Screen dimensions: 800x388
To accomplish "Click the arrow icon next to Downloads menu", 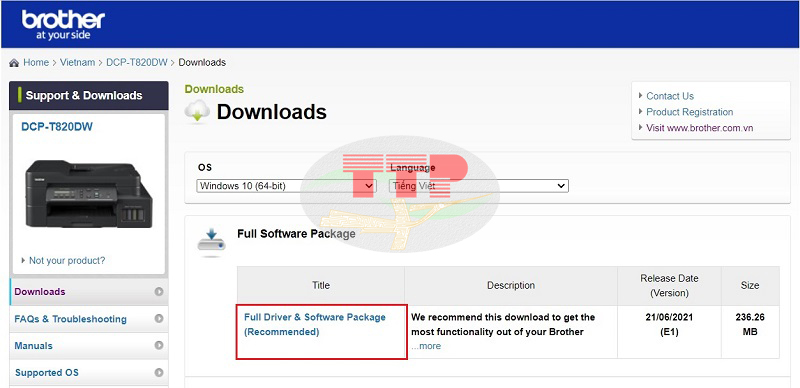I will coord(159,292).
